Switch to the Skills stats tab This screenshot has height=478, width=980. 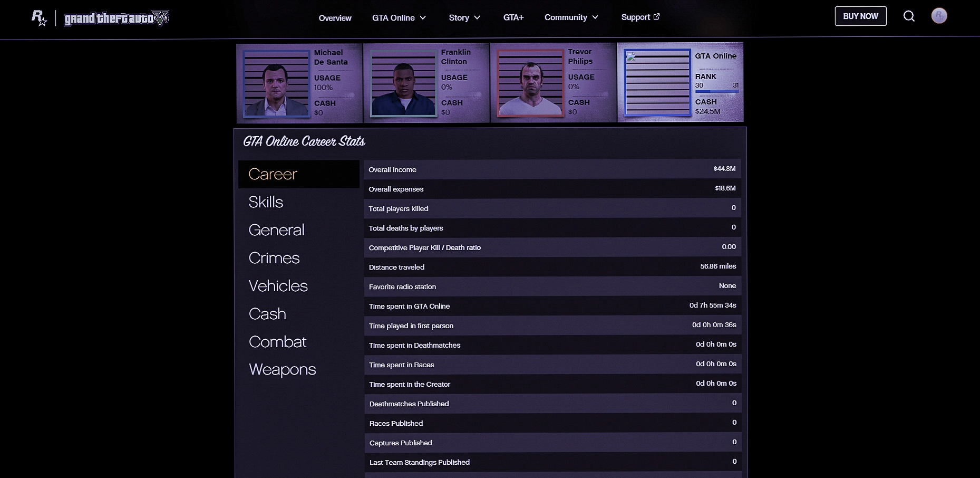[266, 202]
